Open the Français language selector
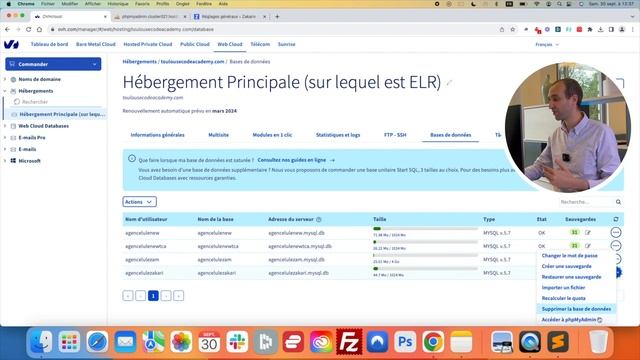The height and width of the screenshot is (360, 640). [x=547, y=44]
